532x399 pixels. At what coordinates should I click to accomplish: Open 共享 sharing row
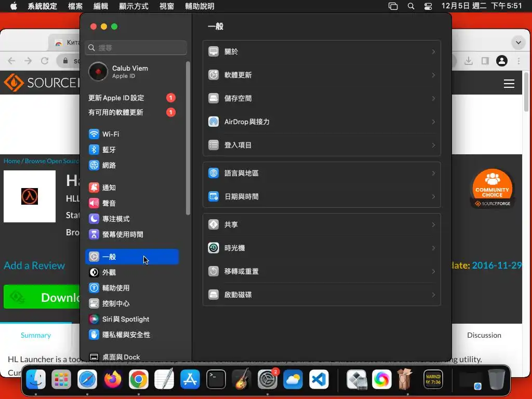pos(322,224)
